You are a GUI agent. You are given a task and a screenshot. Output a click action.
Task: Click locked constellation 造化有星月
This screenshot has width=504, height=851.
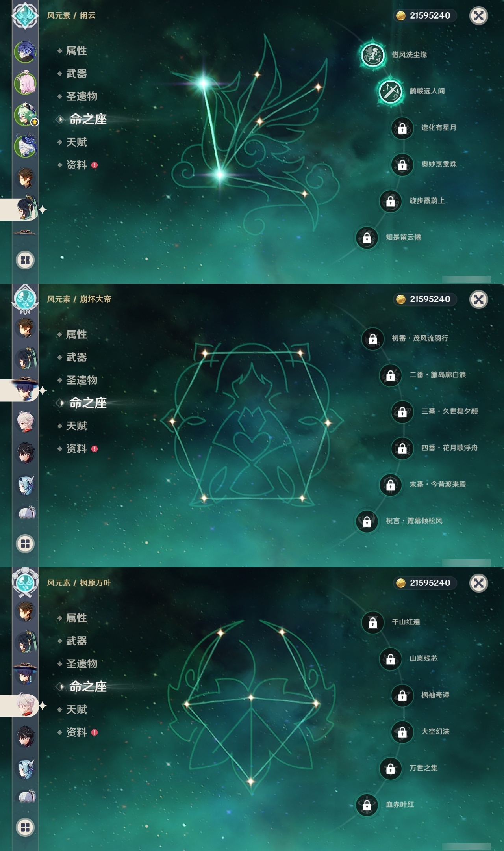[402, 128]
